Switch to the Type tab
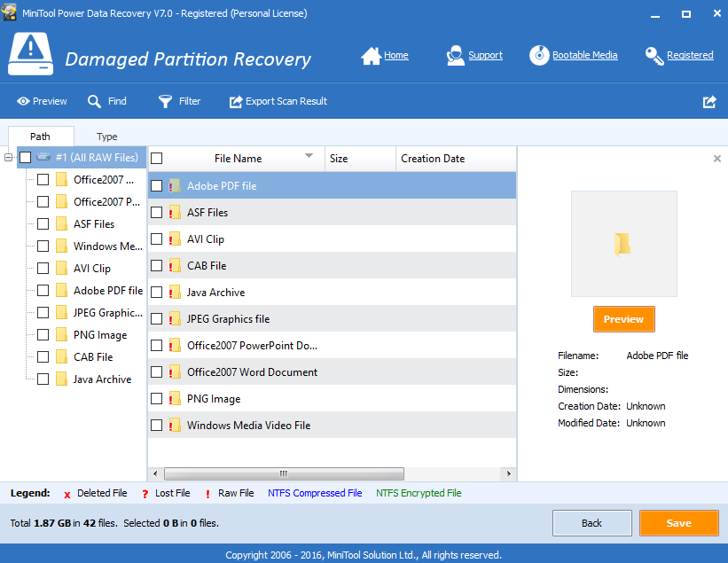The image size is (728, 563). 106,137
